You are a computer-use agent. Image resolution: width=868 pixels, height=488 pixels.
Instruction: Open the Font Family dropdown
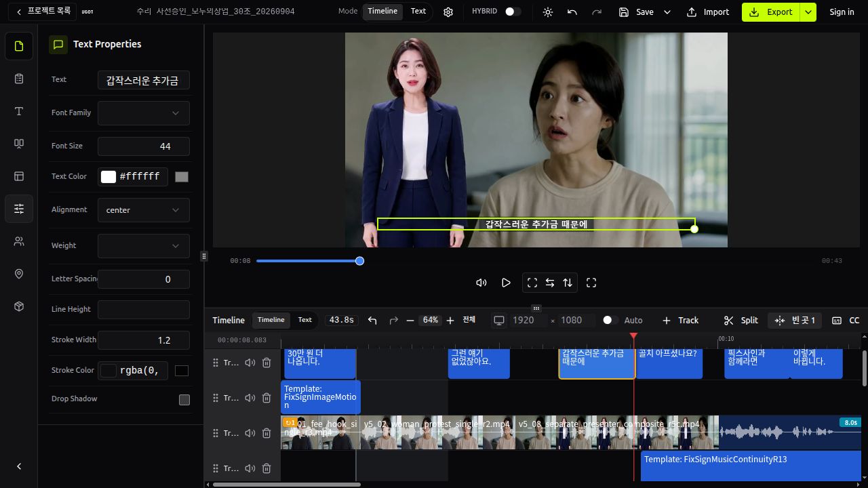pyautogui.click(x=144, y=113)
